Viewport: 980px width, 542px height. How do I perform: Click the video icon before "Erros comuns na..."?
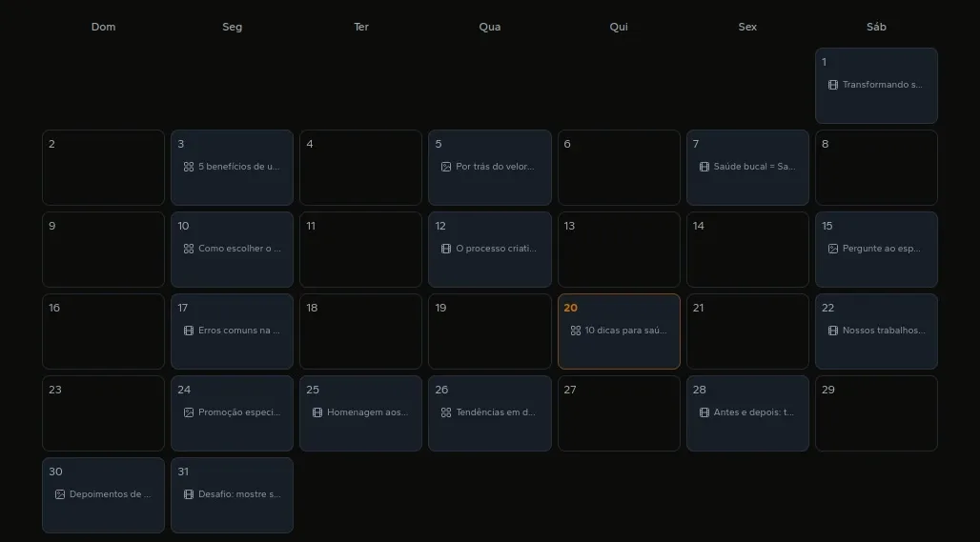click(188, 331)
